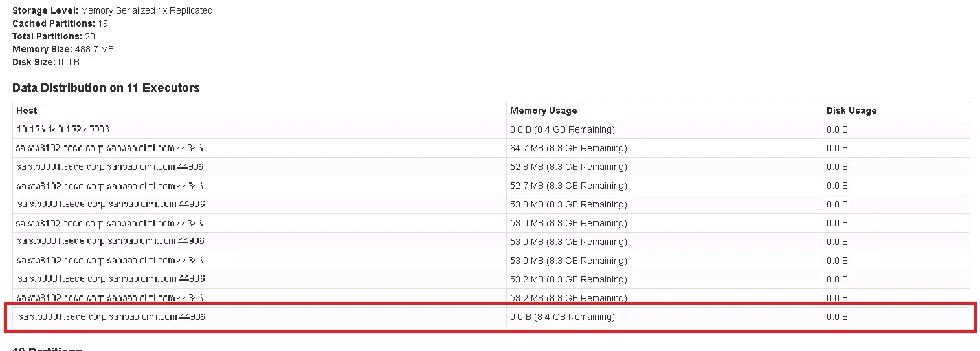
Task: Select the 64.7 MB memory usage cell
Action: 568,148
